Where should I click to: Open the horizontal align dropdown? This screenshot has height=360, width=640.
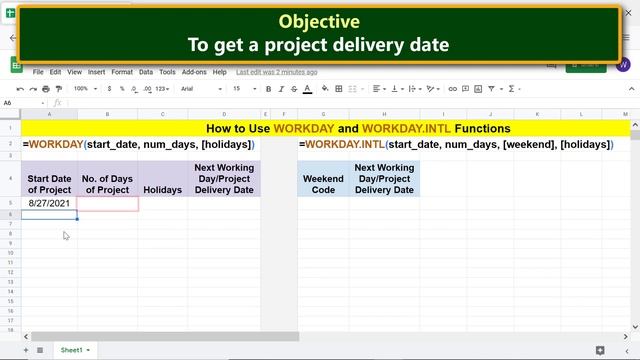(379, 89)
